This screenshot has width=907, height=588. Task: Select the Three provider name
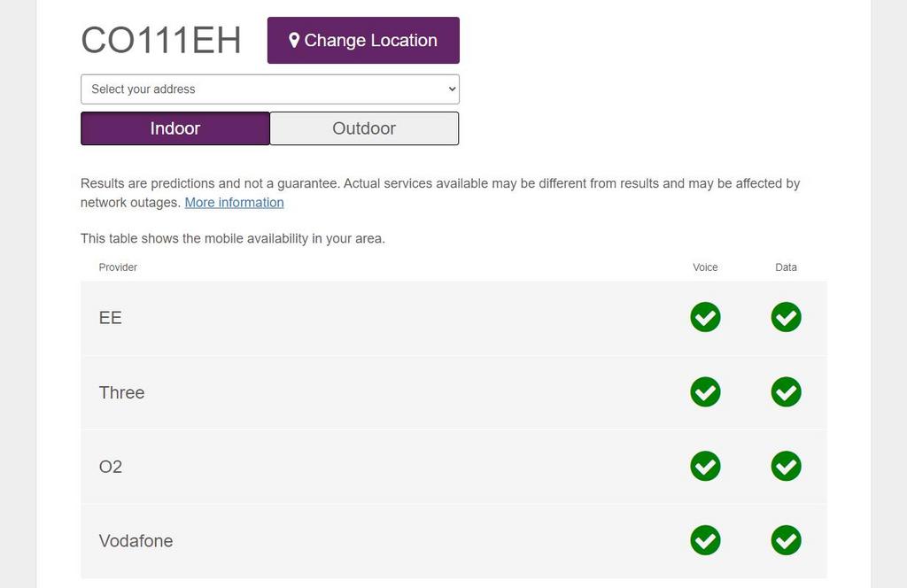click(121, 392)
